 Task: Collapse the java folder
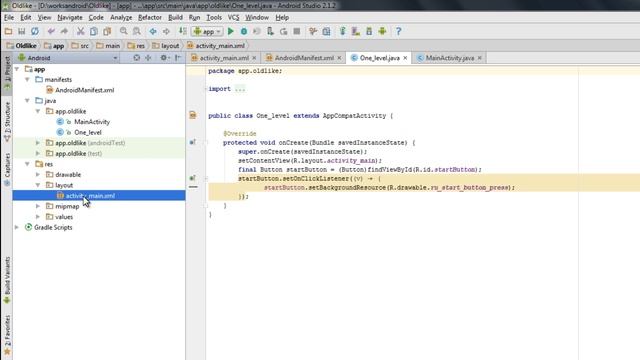(27, 100)
